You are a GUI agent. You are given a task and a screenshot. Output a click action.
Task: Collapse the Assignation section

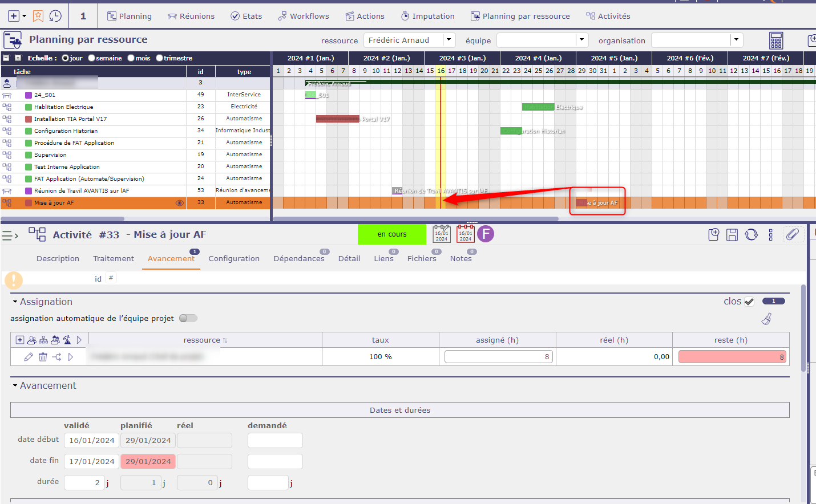point(15,302)
